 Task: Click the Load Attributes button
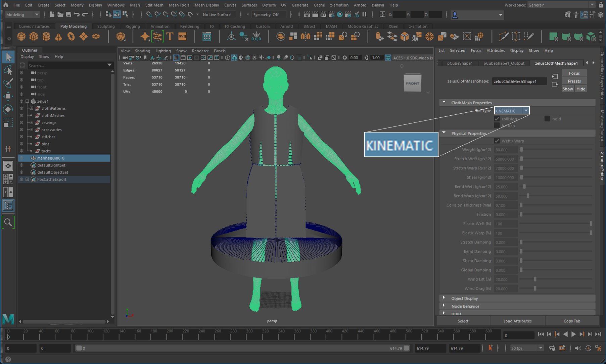517,321
